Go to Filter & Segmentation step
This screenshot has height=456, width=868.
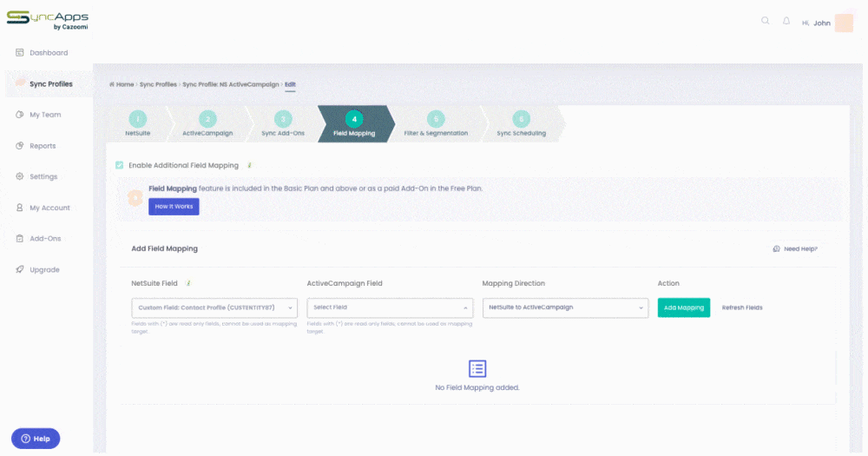436,124
